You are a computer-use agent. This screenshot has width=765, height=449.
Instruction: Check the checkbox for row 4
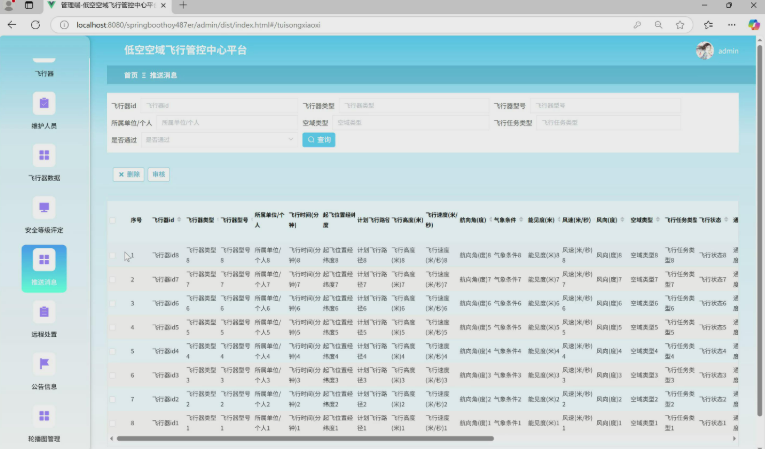pyautogui.click(x=113, y=327)
